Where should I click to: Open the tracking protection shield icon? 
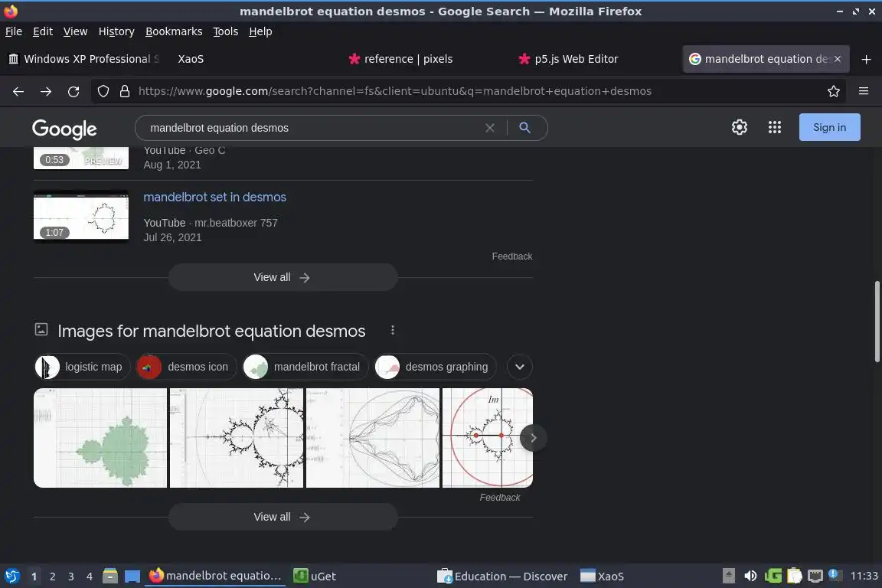coord(103,91)
